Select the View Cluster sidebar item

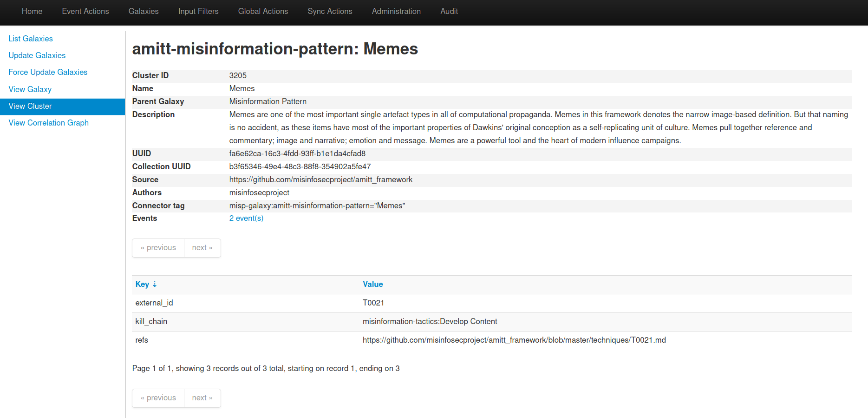tap(30, 106)
